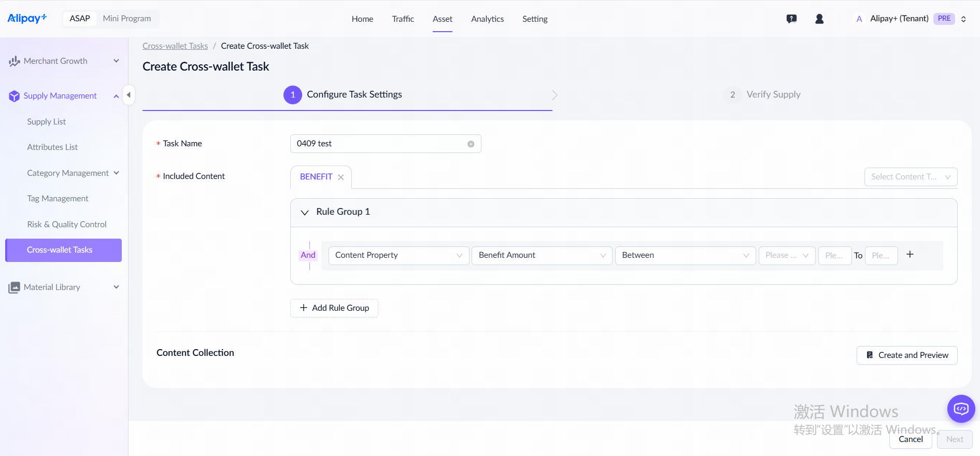Click the plus icon to add a rule condition
The width and height of the screenshot is (980, 456).
click(x=910, y=254)
